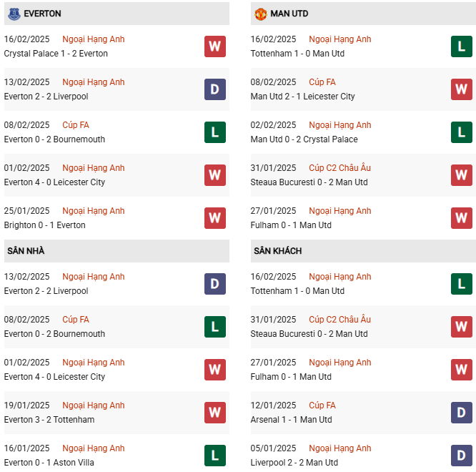Viewport: 476px width, 472px height.
Task: Select the D badge for Liverpool 2-2 Man Utd
Action: tap(461, 456)
